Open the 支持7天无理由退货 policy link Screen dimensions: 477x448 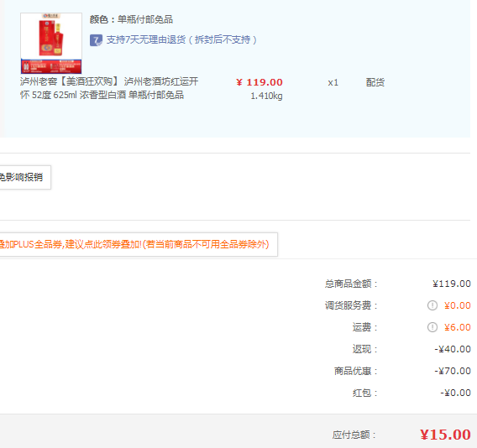181,39
